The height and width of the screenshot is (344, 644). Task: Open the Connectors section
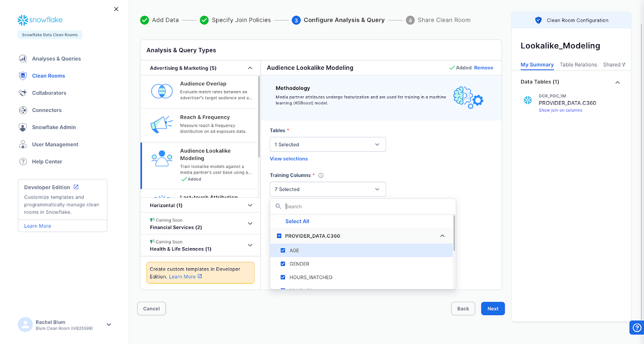pos(47,110)
